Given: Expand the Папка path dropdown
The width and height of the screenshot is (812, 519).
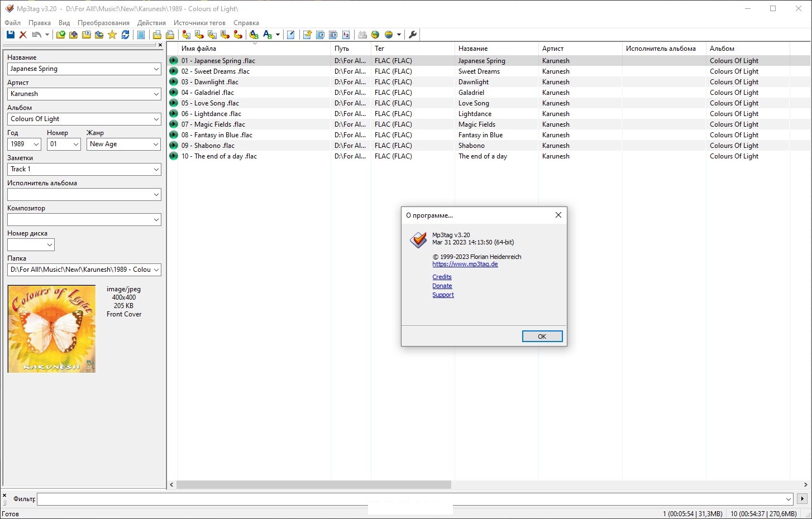Looking at the screenshot, I should pos(156,270).
